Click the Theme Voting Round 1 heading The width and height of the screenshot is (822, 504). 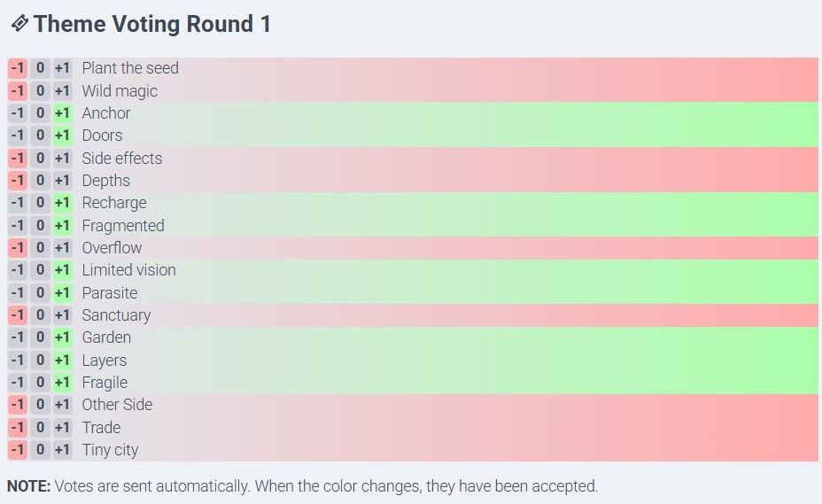tap(151, 24)
